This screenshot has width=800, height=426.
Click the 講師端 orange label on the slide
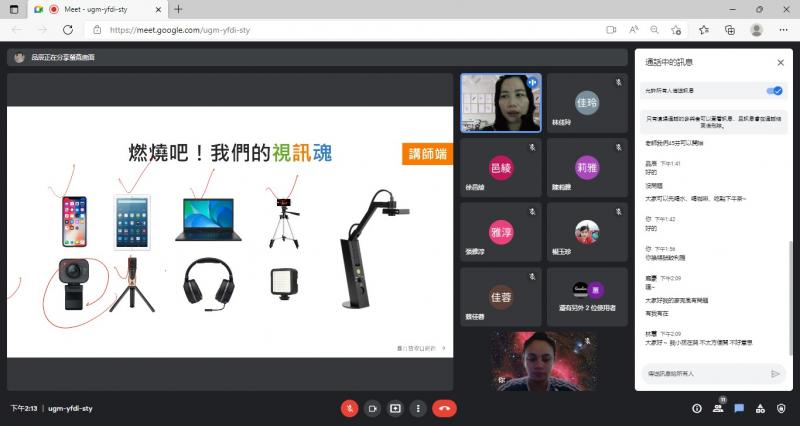428,154
